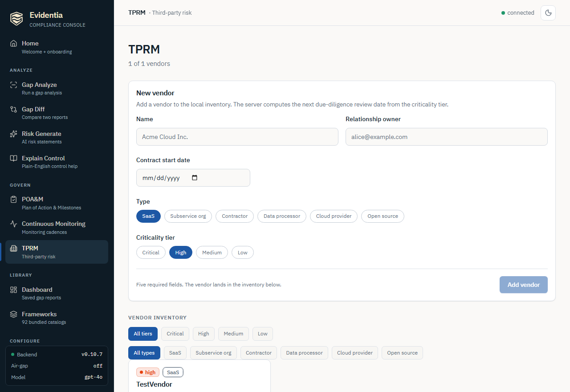Image resolution: width=570 pixels, height=392 pixels.
Task: Open POA&M page
Action: (x=57, y=203)
